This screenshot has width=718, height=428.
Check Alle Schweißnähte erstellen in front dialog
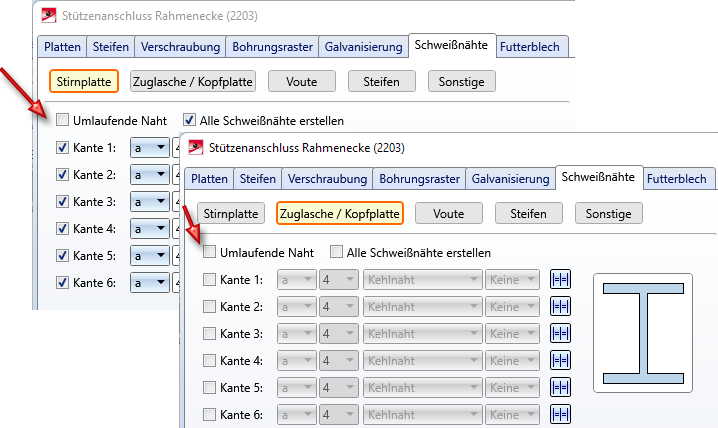337,253
